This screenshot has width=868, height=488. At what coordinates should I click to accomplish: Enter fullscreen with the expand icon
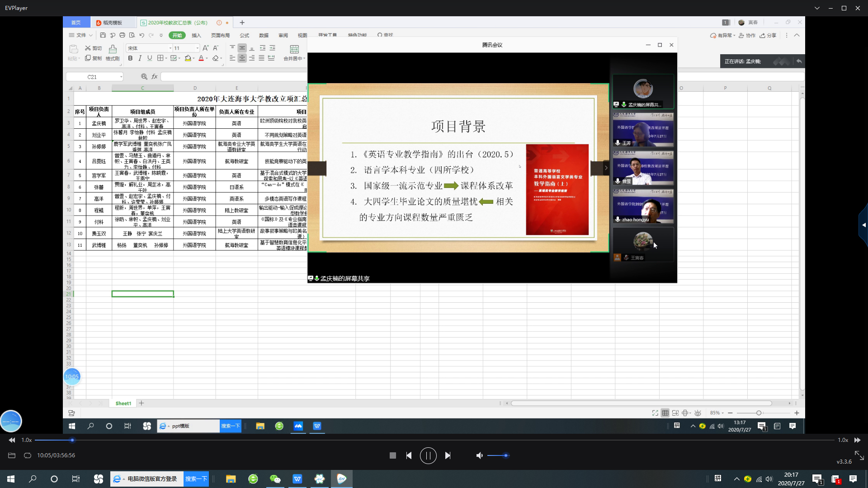point(859,455)
